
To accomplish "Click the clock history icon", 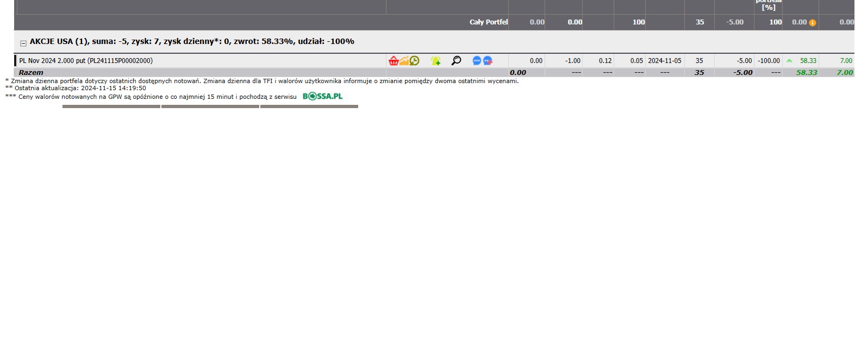I will coord(415,61).
